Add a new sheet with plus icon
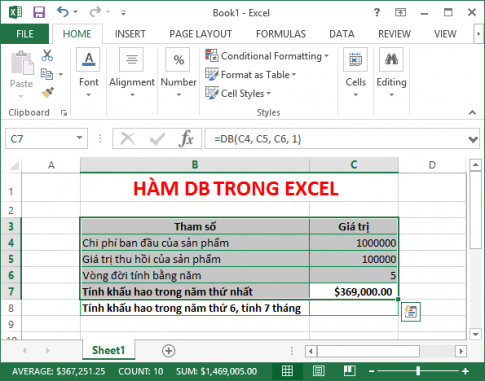The image size is (485, 381). (x=168, y=351)
